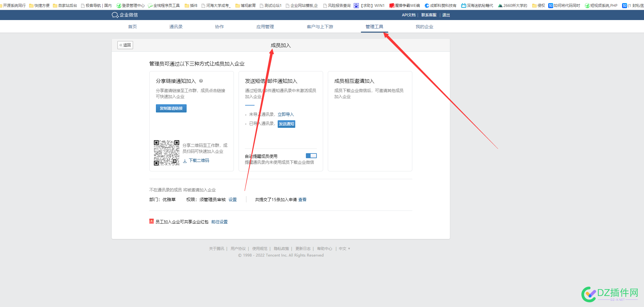Open the 深海迷航秘籍代 bookmark
This screenshot has height=307, width=644.
477,6
